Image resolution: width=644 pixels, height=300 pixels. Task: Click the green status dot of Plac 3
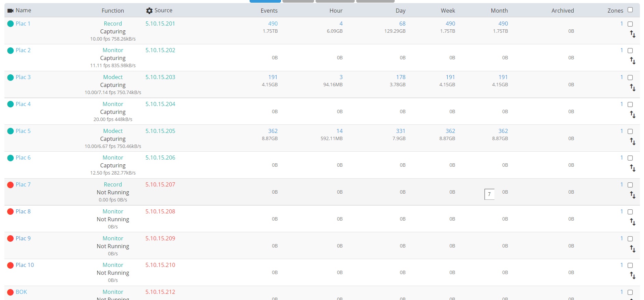pyautogui.click(x=11, y=77)
